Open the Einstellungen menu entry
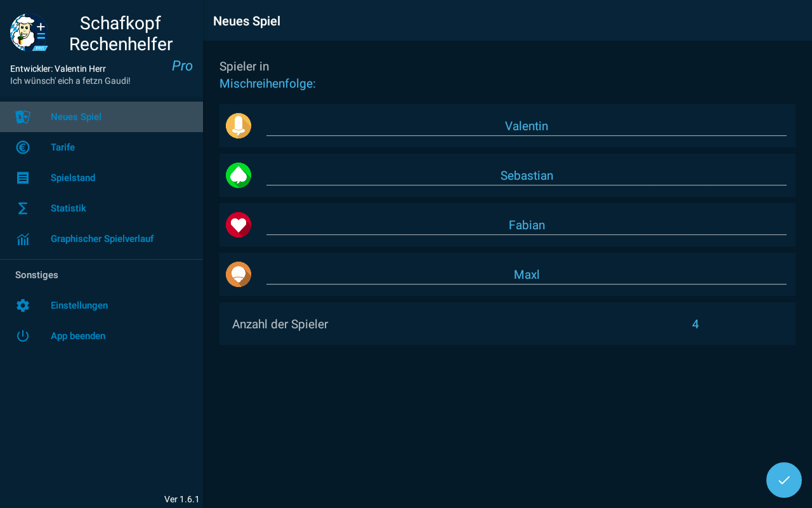812x508 pixels. coord(101,305)
